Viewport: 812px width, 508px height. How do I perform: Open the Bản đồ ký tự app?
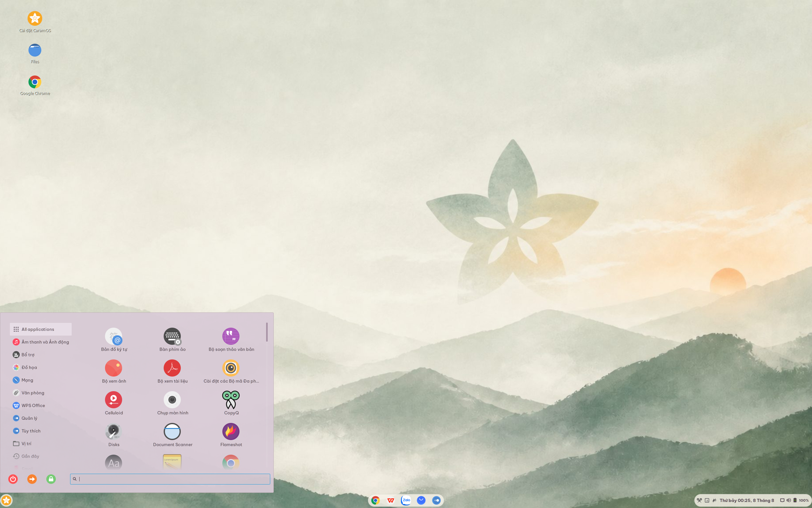point(114,339)
